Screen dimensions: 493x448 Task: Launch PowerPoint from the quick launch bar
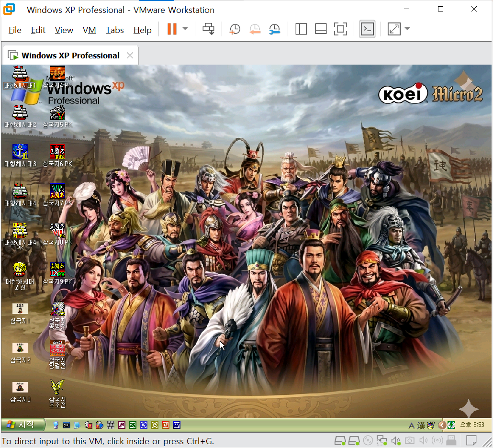pyautogui.click(x=166, y=426)
